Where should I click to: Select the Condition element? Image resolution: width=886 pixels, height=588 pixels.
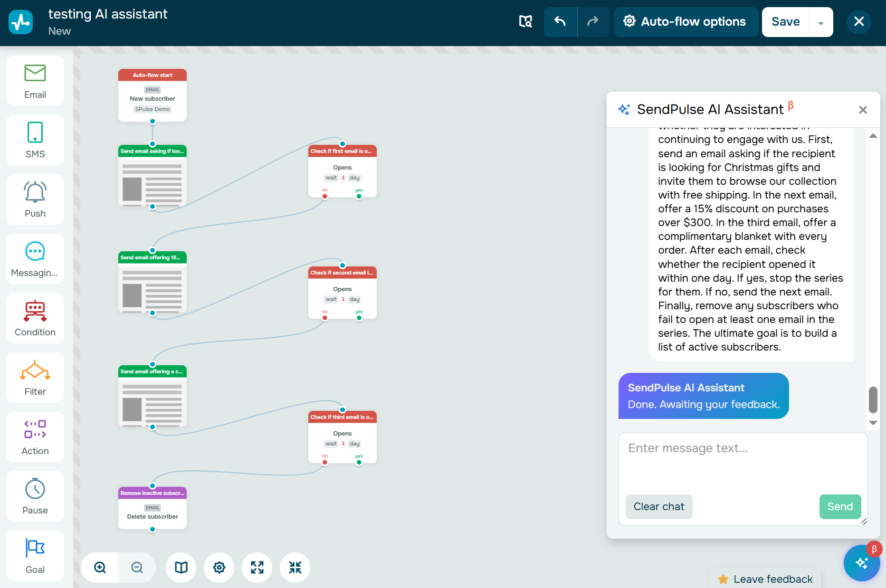click(x=35, y=318)
